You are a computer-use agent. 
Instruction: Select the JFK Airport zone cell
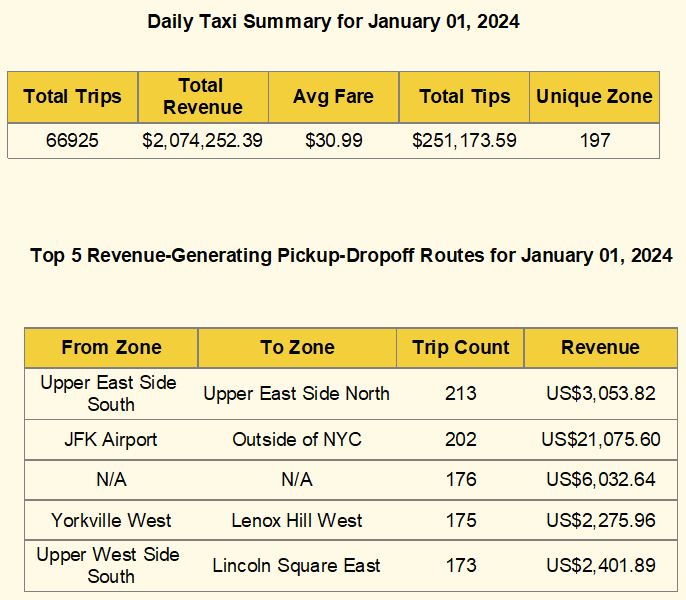[111, 439]
